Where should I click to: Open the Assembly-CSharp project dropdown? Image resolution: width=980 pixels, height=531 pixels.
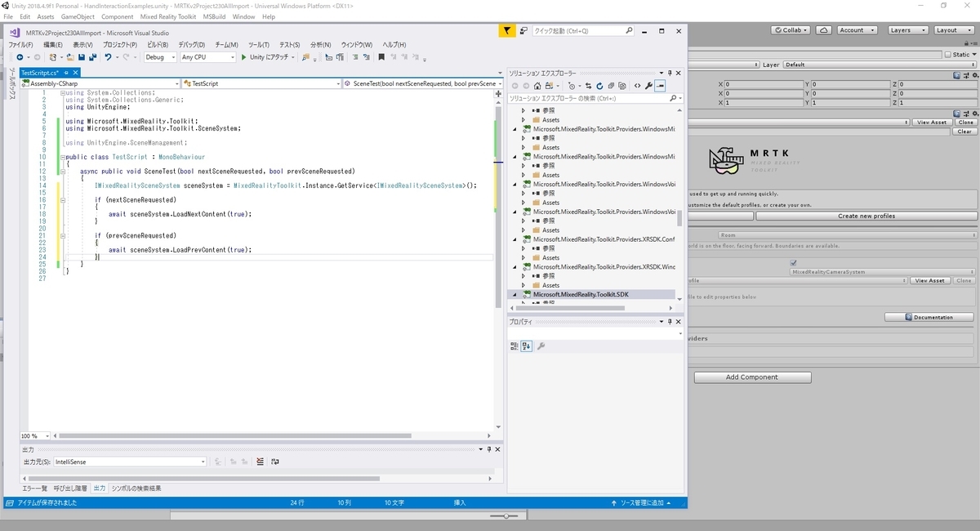tap(100, 83)
